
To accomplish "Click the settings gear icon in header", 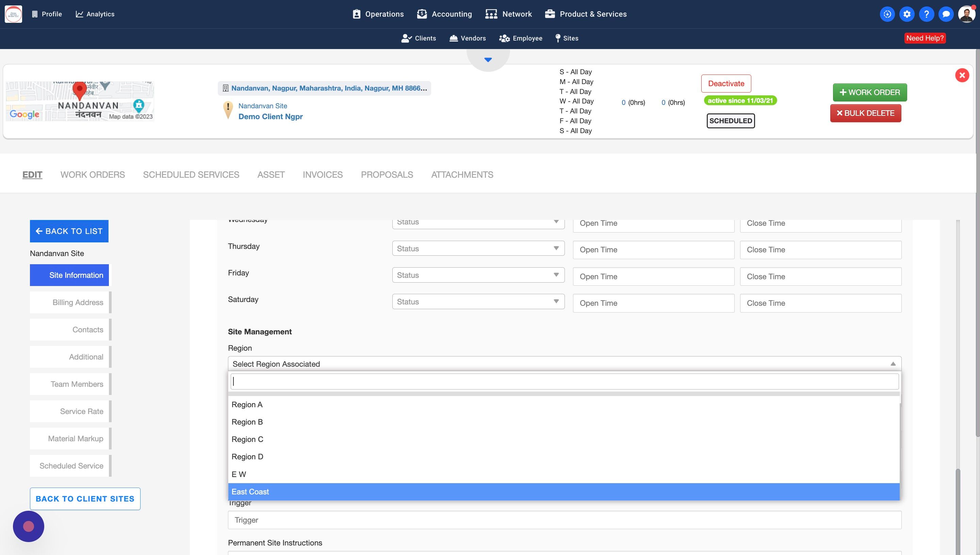I will [x=906, y=14].
